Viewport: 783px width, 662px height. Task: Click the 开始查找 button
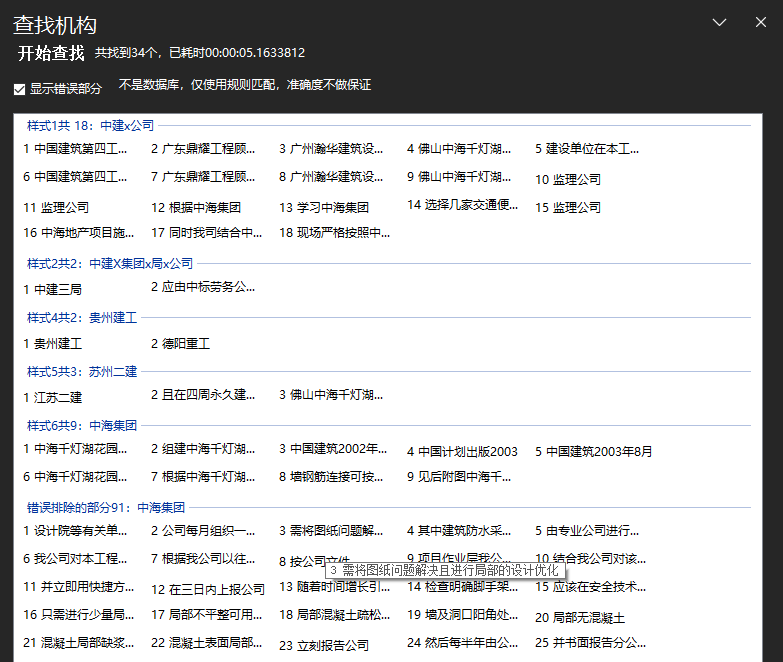51,54
